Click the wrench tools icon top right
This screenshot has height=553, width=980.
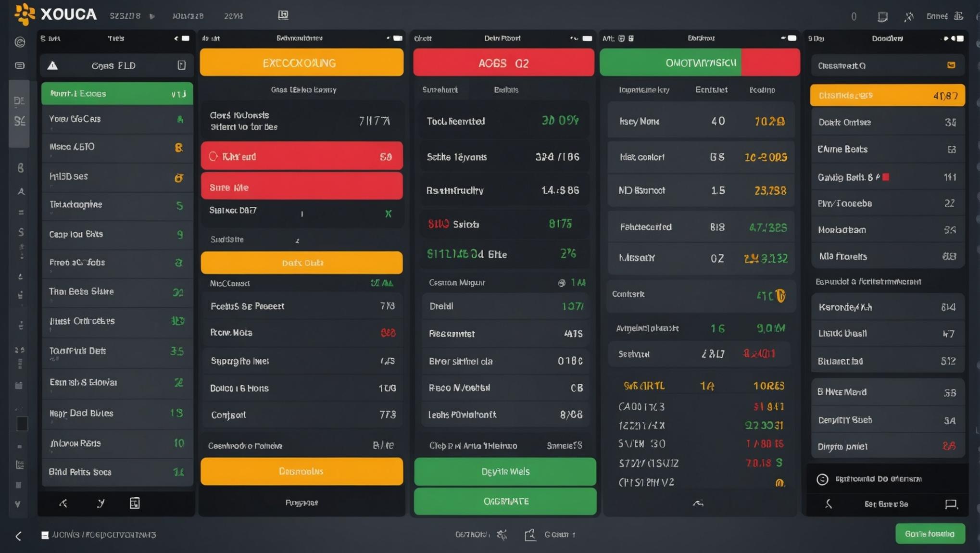[908, 17]
